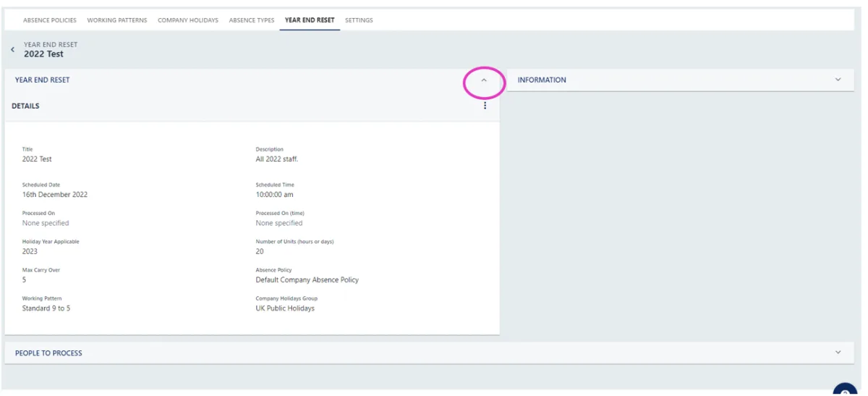Viewport: 868px width, 396px height.
Task: Click the description 'All 2022 staff.'
Action: point(277,159)
